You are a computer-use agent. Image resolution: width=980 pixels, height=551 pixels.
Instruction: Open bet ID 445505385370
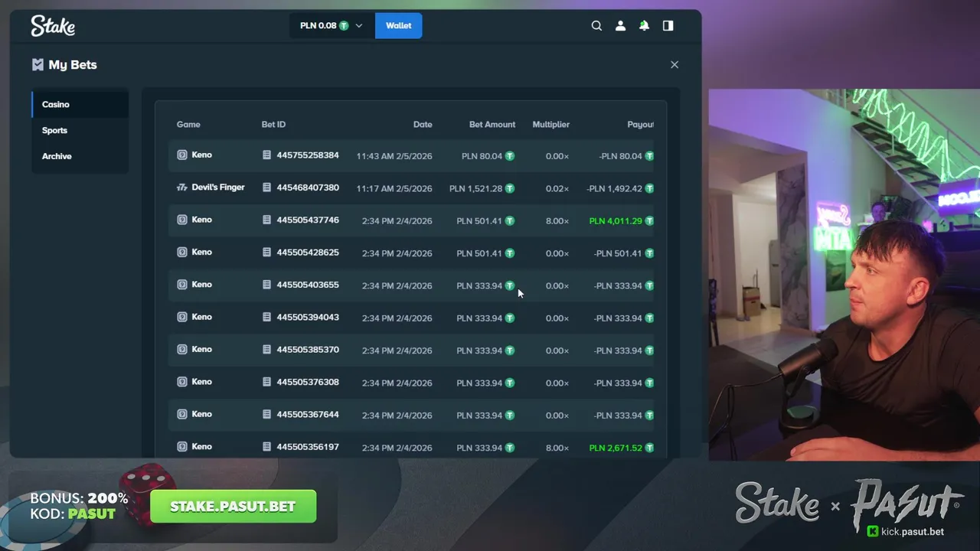308,349
